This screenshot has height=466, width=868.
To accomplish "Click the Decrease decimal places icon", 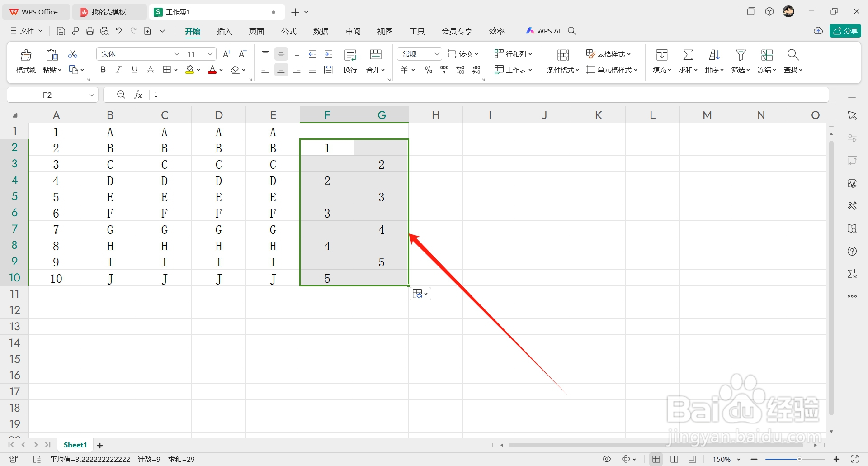I will pyautogui.click(x=476, y=70).
